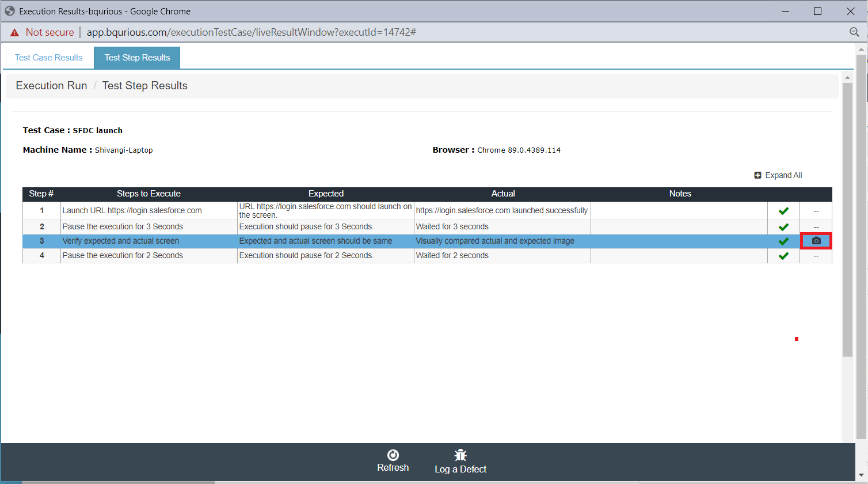868x484 pixels.
Task: Click the step number 1 cell
Action: [41, 210]
